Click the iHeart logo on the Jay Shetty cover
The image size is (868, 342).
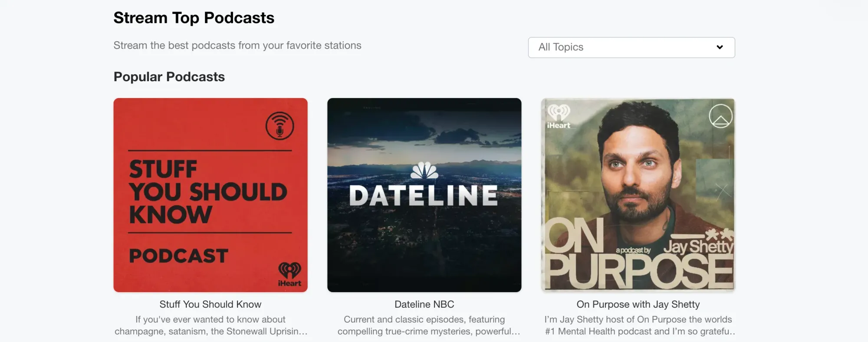[559, 117]
